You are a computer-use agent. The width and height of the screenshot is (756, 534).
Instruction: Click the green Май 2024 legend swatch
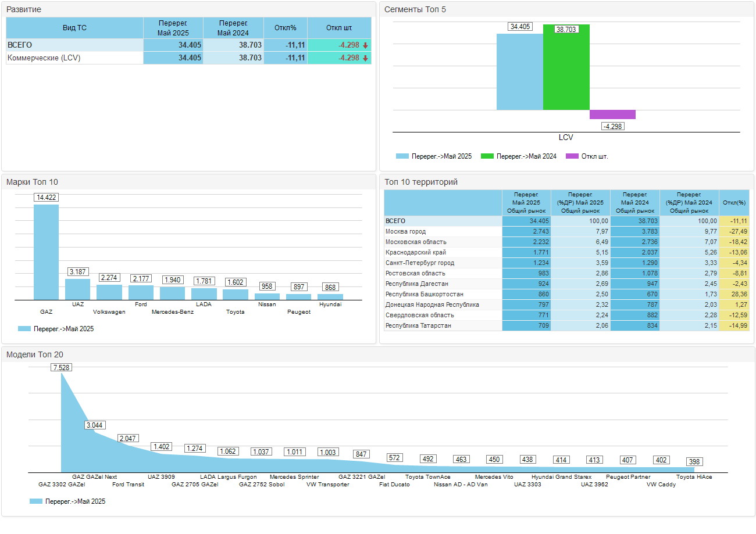click(487, 156)
